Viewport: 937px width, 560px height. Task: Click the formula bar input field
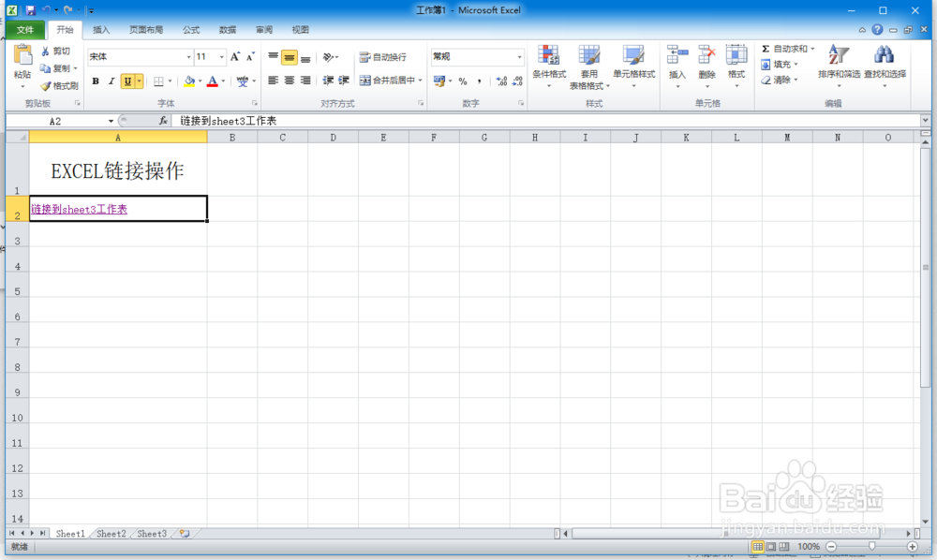(x=547, y=121)
